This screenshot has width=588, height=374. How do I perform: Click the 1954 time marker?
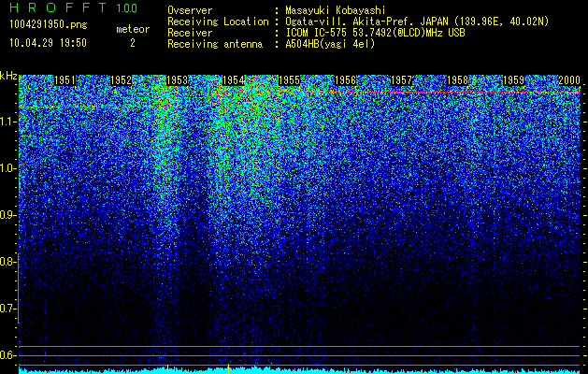pos(234,80)
